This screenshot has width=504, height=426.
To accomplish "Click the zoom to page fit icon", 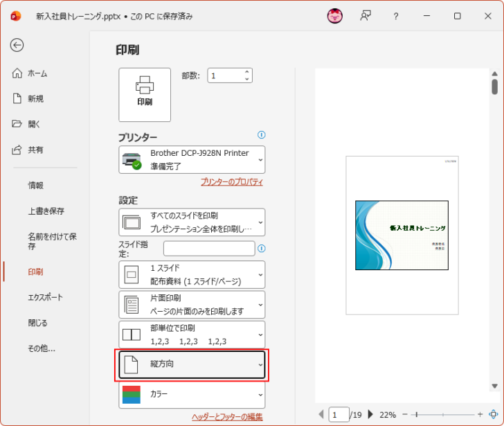I will click(494, 414).
